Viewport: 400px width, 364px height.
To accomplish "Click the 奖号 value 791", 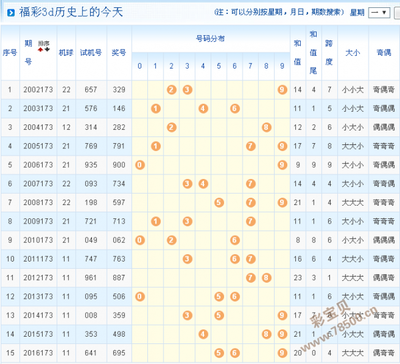I will 119,146.
